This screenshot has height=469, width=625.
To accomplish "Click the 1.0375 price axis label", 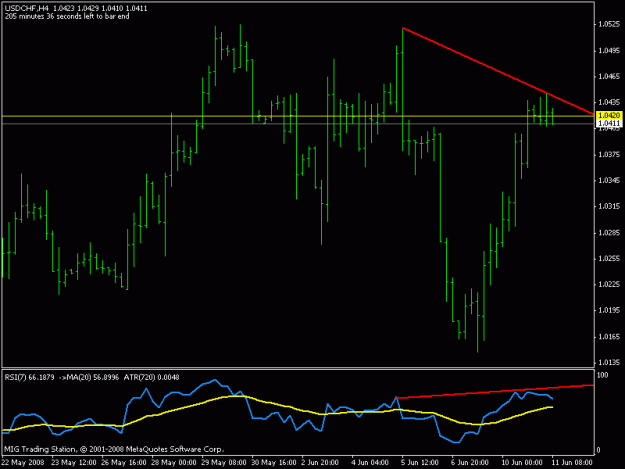I will pos(609,154).
